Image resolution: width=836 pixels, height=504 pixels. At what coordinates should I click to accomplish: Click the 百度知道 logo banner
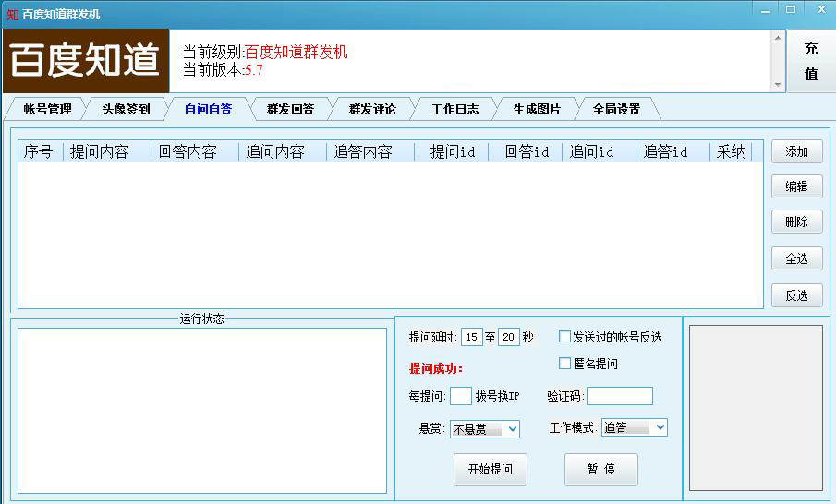tap(86, 61)
